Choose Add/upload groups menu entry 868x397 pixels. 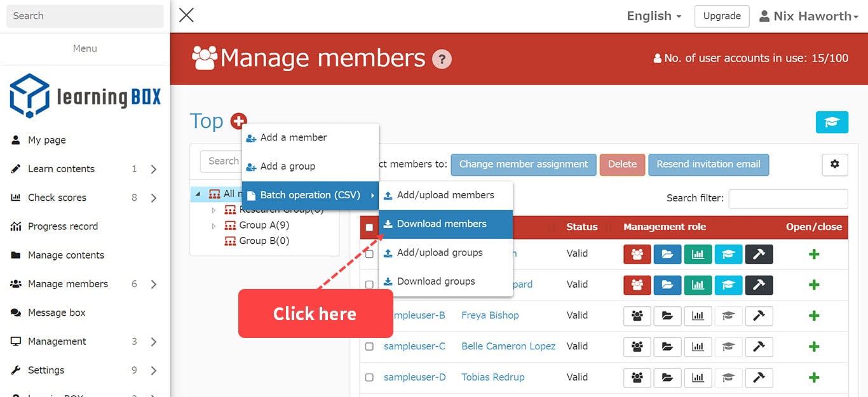point(440,253)
